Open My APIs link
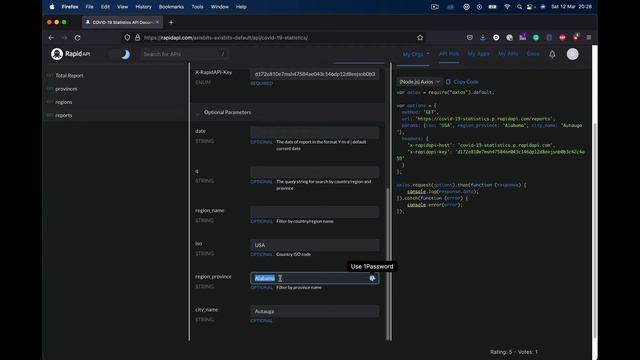640x360 pixels. coord(508,54)
